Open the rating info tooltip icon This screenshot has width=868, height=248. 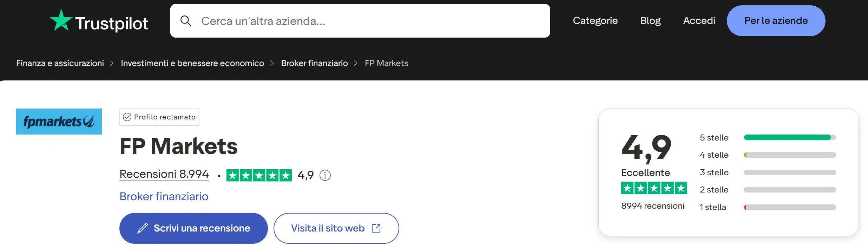324,175
